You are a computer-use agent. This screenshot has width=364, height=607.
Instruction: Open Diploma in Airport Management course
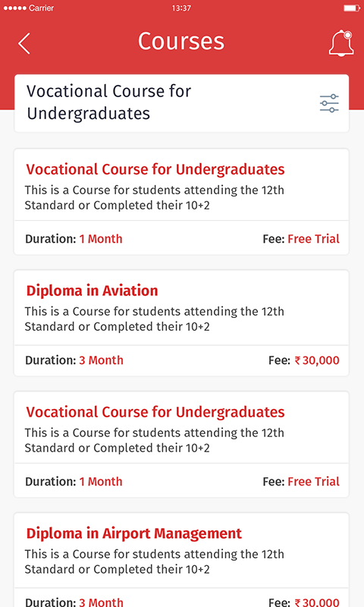point(133,533)
